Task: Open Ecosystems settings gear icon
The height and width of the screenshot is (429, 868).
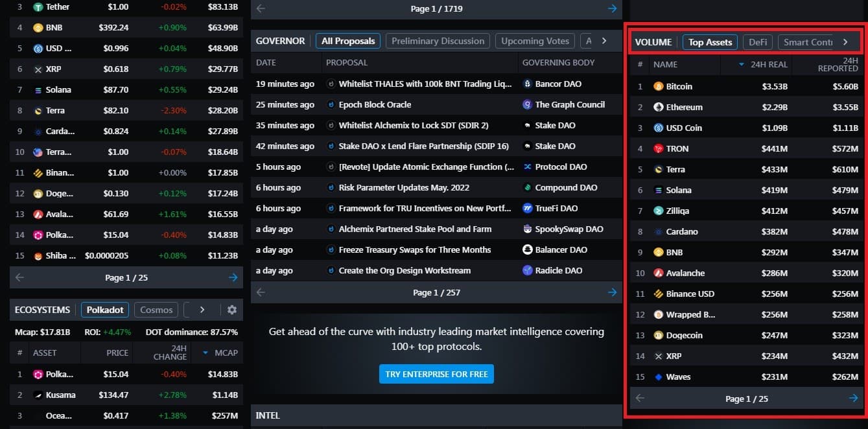Action: 231,310
